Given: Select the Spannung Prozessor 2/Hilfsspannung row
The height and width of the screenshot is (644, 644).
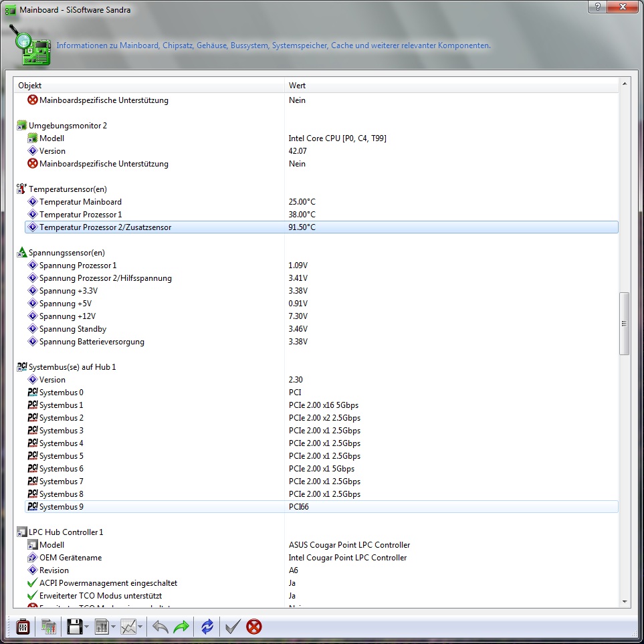Looking at the screenshot, I should tap(321, 278).
